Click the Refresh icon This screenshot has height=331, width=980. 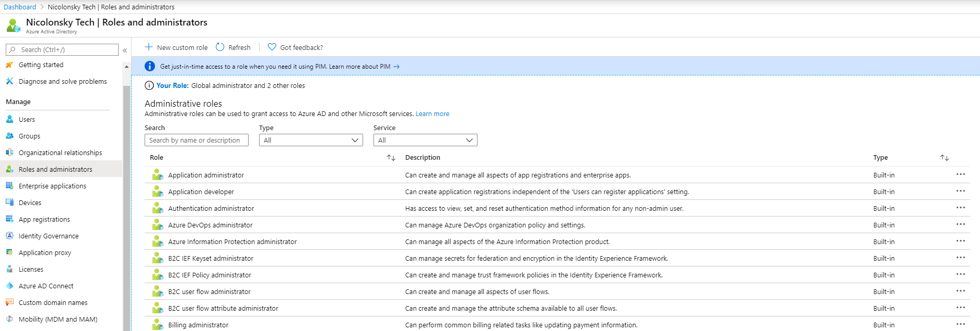220,47
